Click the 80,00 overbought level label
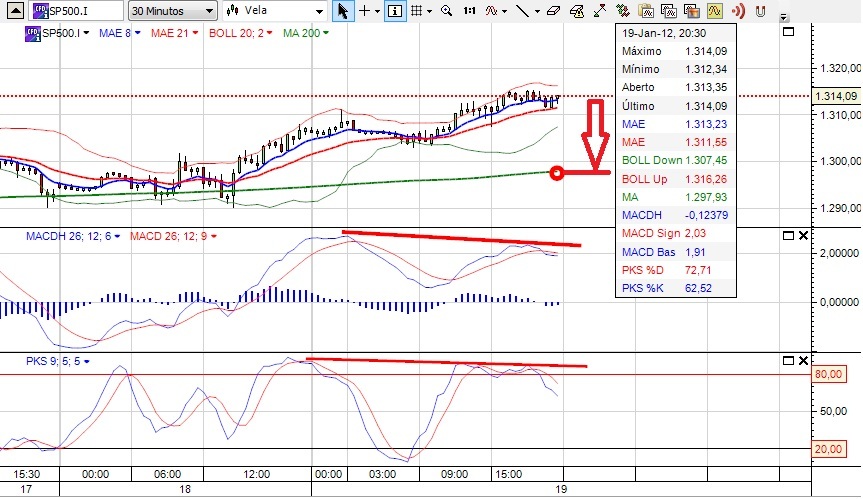This screenshot has width=863, height=499. [x=828, y=374]
